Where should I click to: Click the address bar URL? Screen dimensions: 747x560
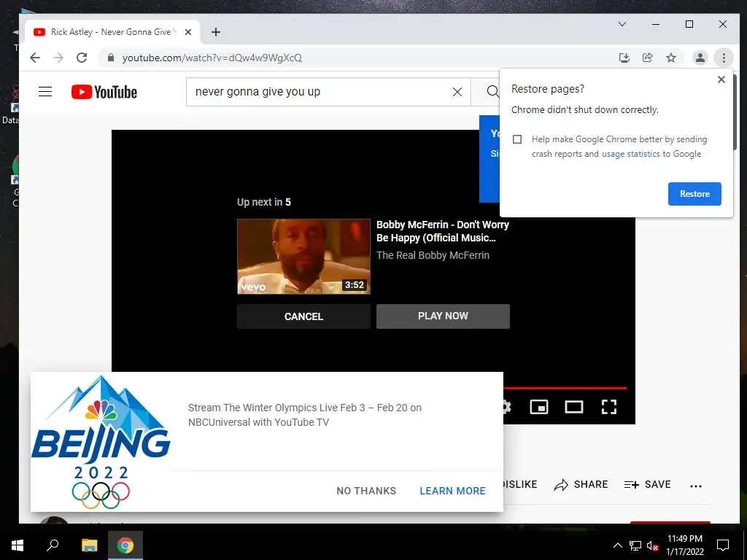(212, 58)
